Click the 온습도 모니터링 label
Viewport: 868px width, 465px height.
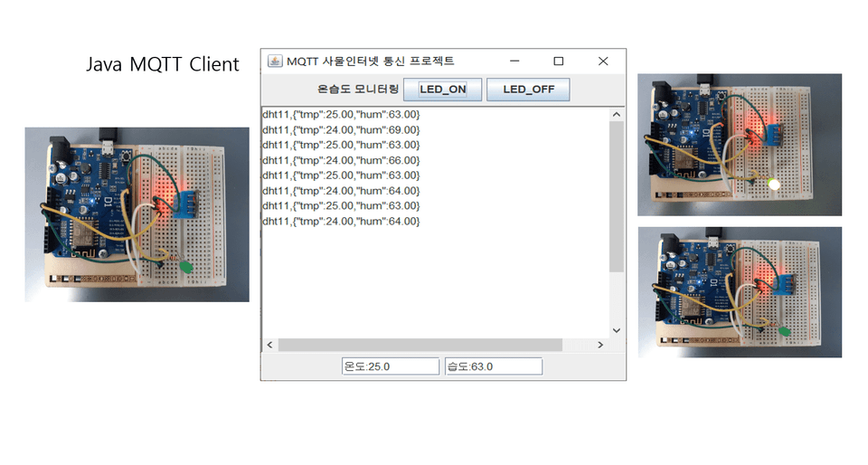[x=358, y=90]
